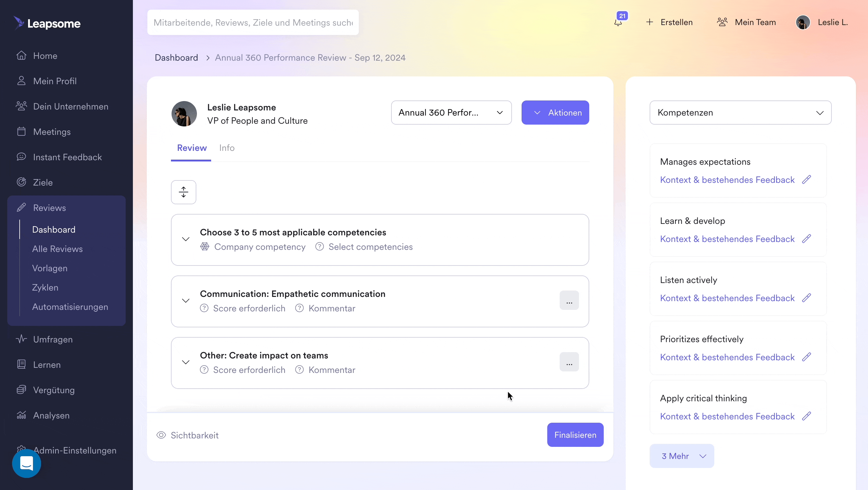Click the Leapsome logo

(x=47, y=23)
